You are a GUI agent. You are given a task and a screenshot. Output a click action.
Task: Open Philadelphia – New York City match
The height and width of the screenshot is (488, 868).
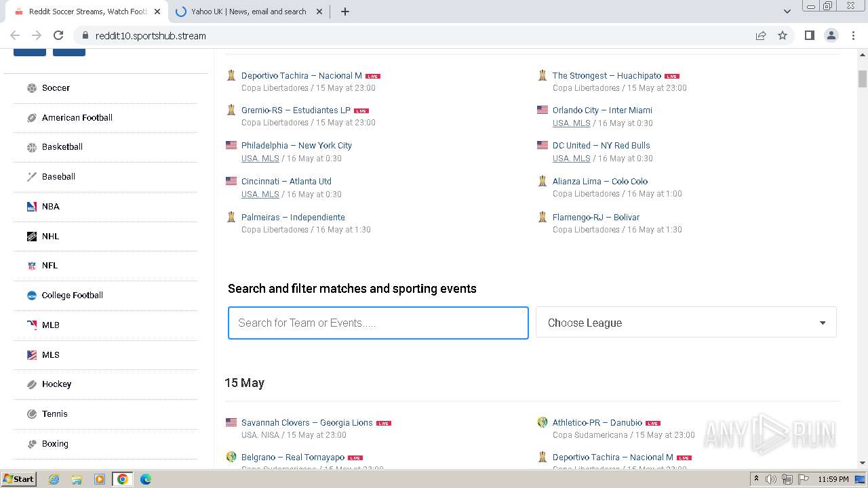(x=296, y=146)
